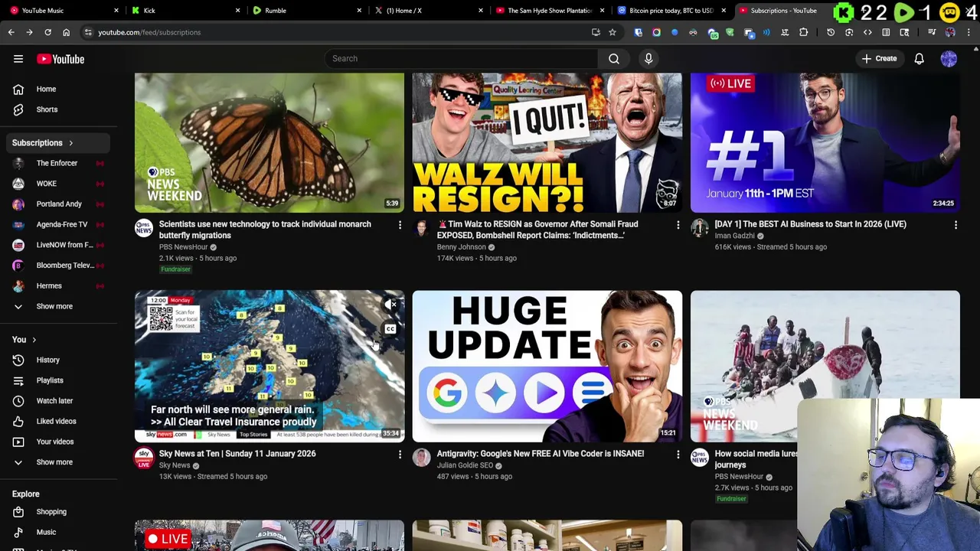Click the browser home button
Screen dimensions: 980x551
tap(66, 32)
